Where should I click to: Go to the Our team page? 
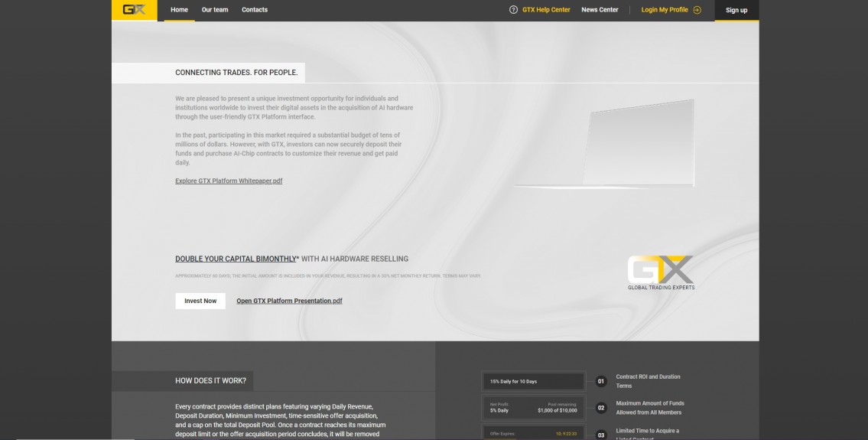pos(215,10)
